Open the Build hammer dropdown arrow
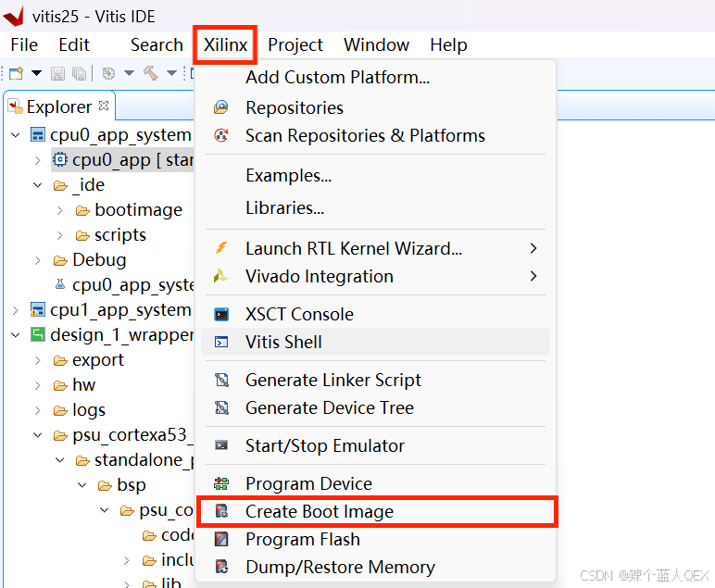The image size is (715, 588). pos(171,73)
